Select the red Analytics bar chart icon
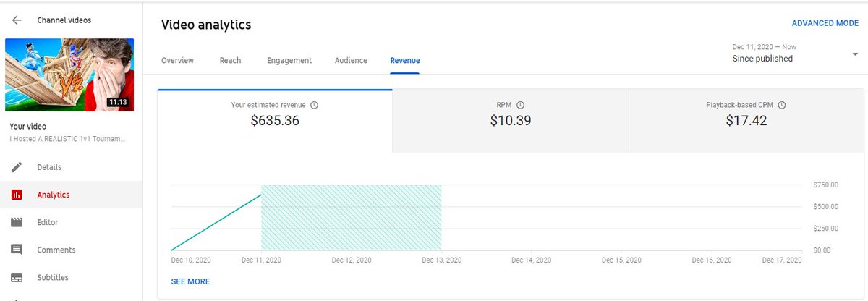This screenshot has width=868, height=301. coord(17,195)
